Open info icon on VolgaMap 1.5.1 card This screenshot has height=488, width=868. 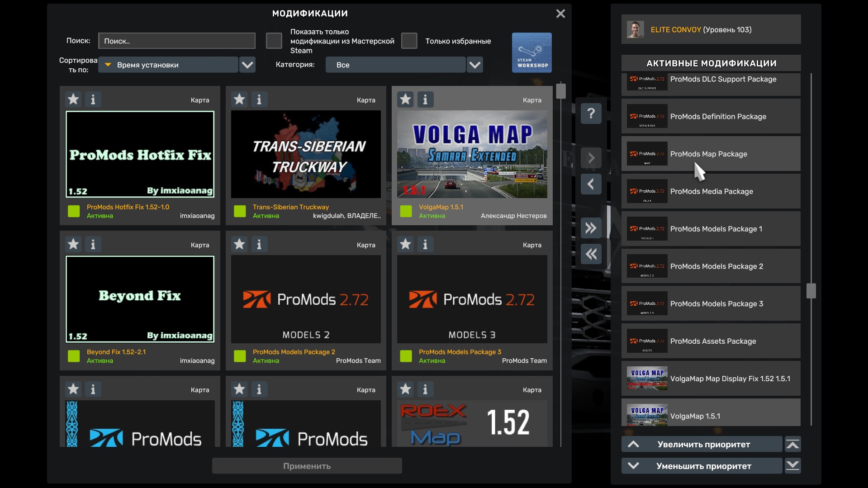[425, 99]
